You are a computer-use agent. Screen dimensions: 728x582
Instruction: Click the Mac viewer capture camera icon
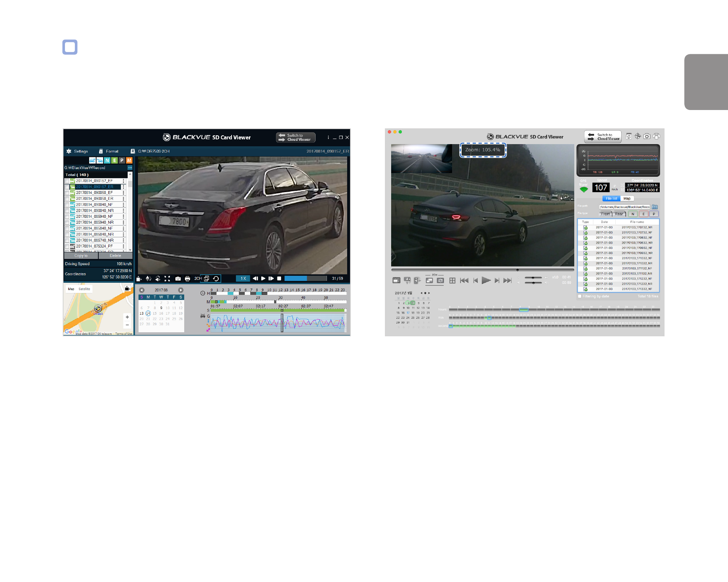(647, 136)
